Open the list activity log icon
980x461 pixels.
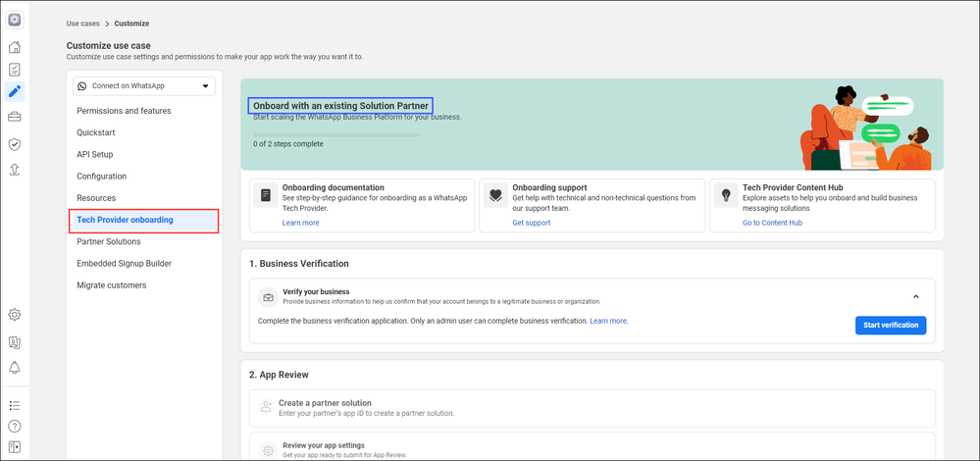(x=15, y=405)
